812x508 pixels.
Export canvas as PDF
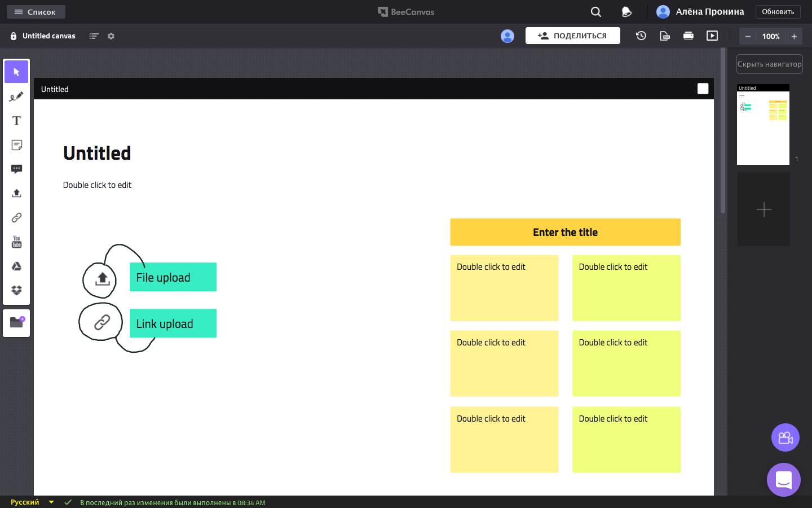coord(665,36)
